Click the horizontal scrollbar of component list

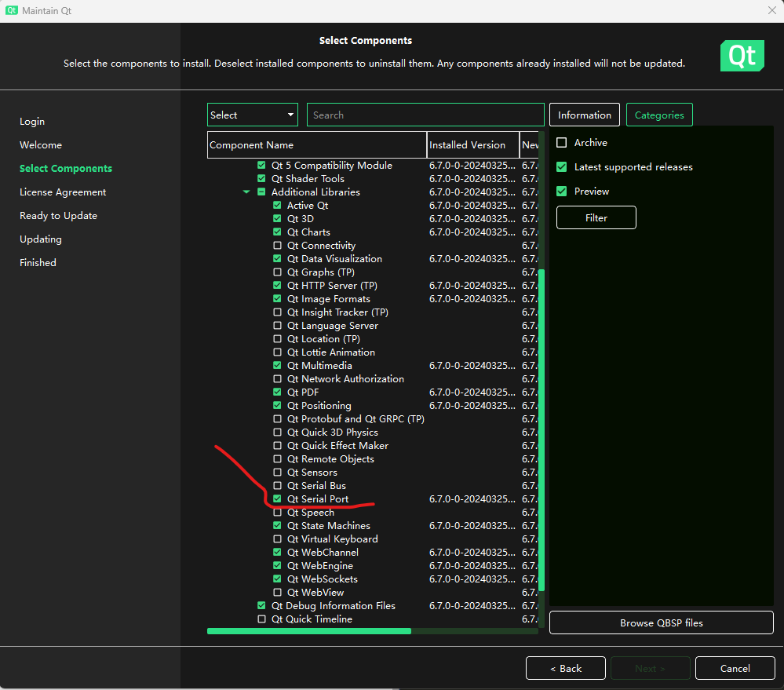pos(309,631)
